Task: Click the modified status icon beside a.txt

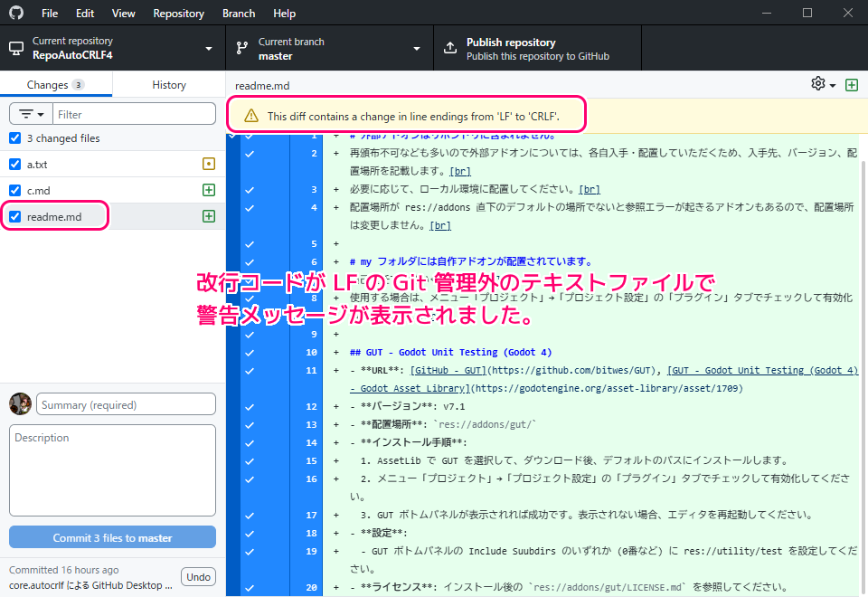Action: (x=209, y=165)
